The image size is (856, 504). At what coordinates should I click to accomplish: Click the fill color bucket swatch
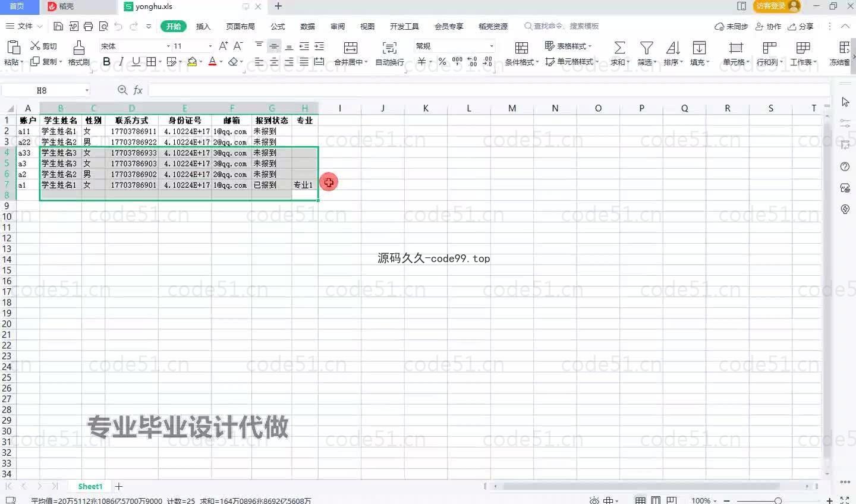tap(192, 61)
